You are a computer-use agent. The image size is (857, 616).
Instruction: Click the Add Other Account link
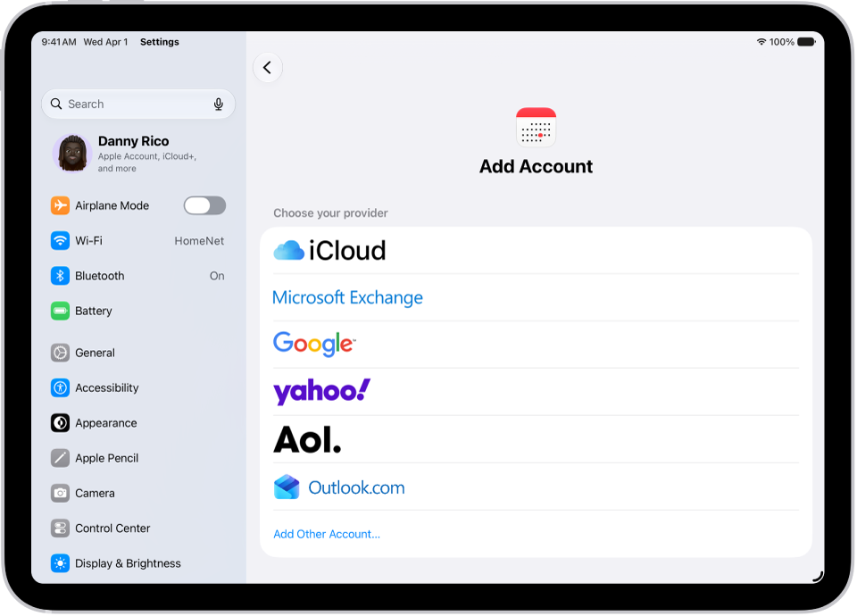pyautogui.click(x=327, y=534)
